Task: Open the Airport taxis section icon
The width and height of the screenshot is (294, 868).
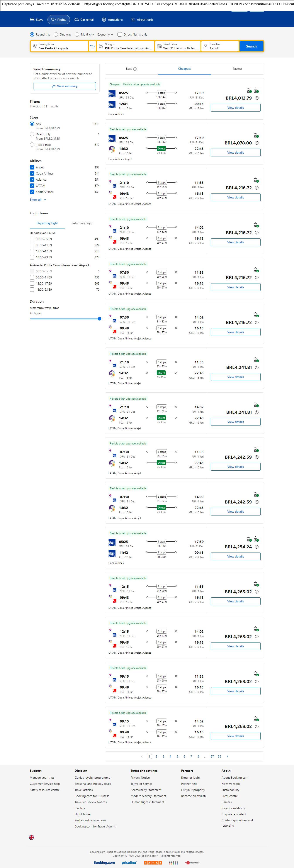Action: 133,20
